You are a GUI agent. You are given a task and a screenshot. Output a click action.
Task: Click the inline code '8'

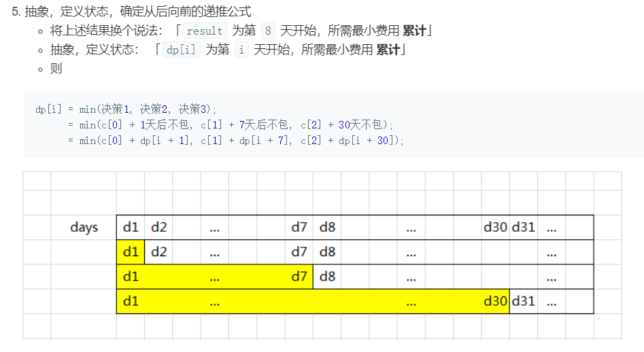tap(268, 31)
